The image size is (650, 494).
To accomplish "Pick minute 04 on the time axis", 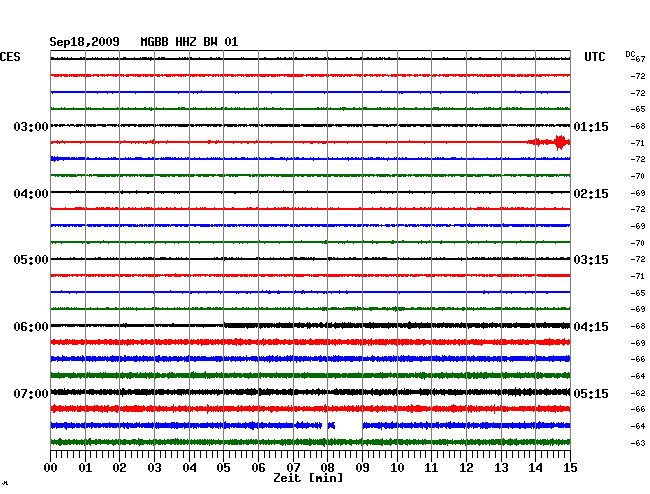I will (x=189, y=467).
